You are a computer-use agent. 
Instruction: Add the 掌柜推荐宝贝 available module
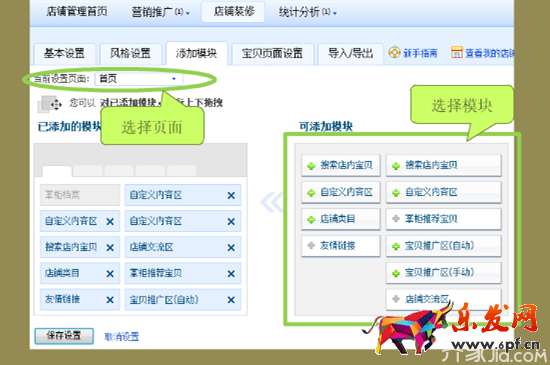point(444,219)
